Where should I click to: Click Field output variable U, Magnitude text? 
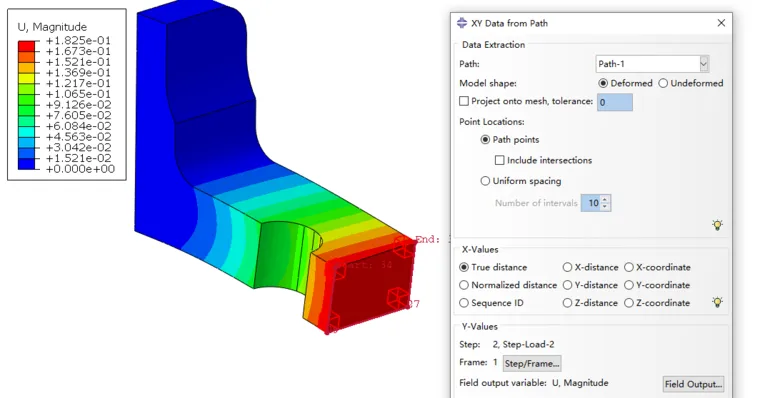[x=534, y=382]
